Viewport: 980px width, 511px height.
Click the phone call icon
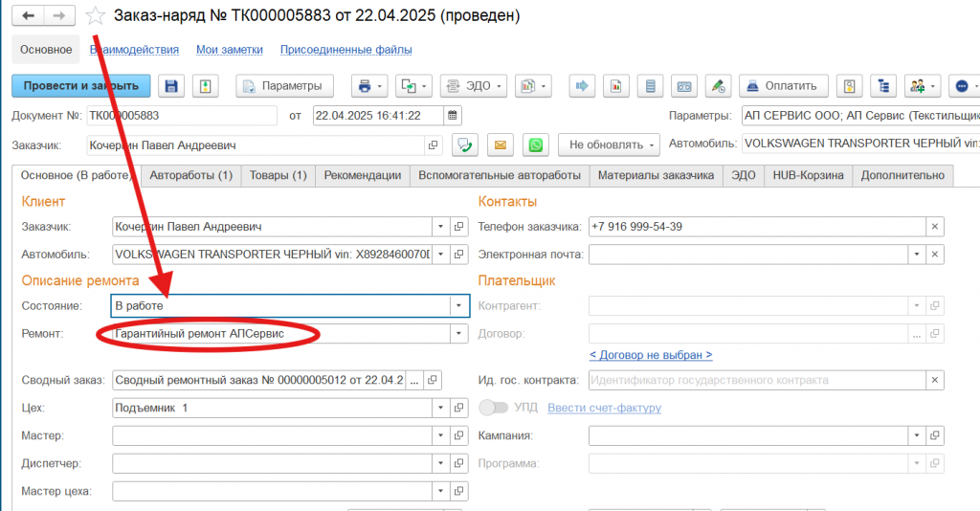(464, 144)
